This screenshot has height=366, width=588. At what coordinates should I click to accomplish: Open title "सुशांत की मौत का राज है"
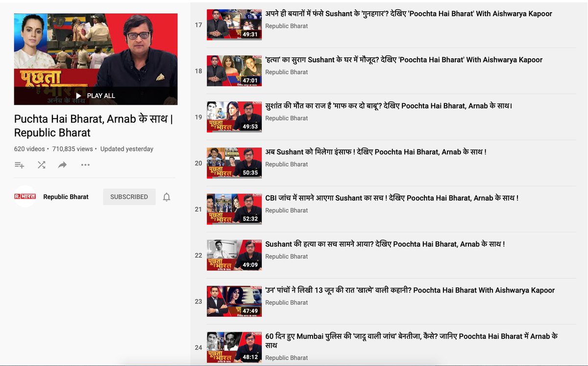click(389, 106)
